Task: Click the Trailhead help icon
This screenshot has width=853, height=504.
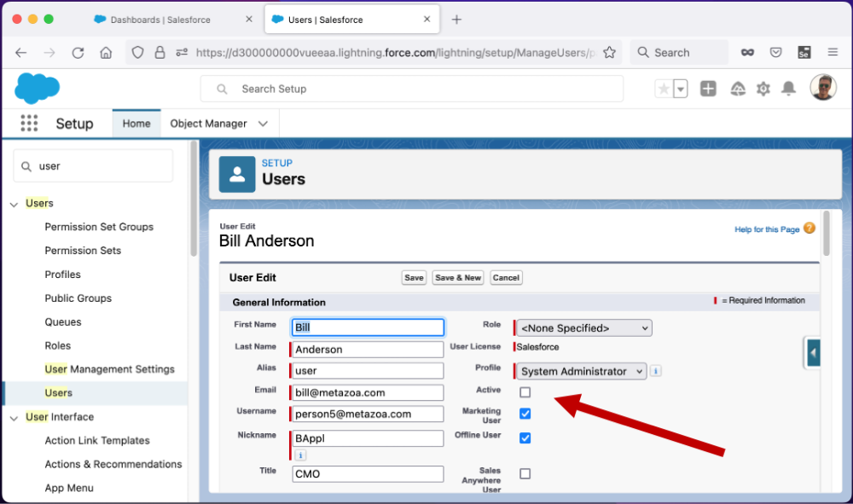Action: click(735, 88)
